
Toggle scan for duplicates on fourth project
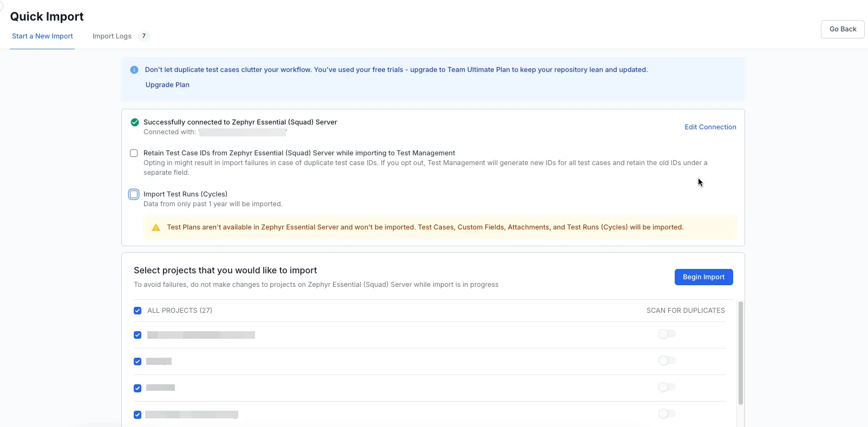(667, 413)
